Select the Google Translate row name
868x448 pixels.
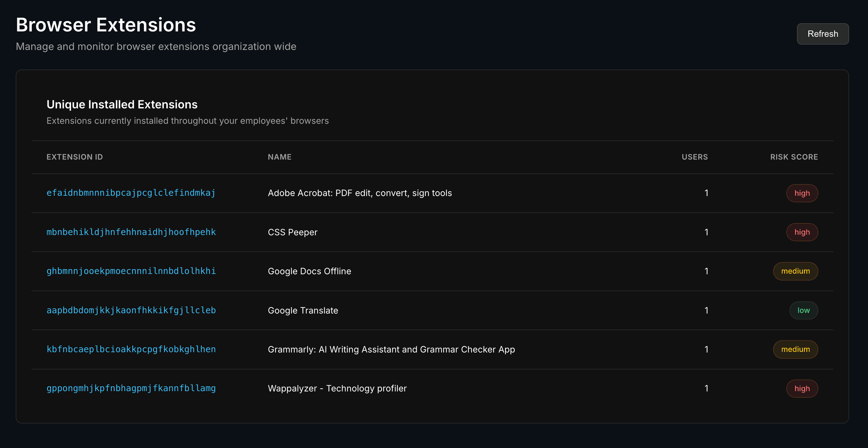coord(303,310)
